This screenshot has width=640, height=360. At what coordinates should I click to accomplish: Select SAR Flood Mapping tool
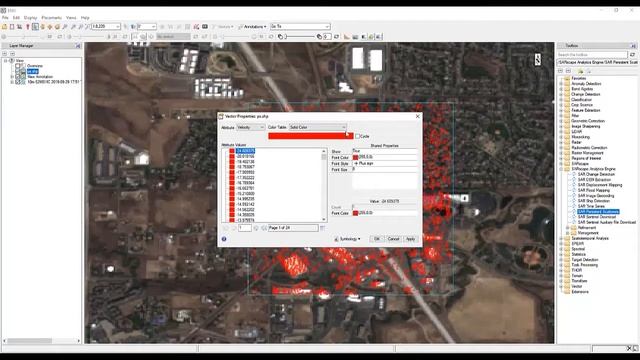(593, 190)
